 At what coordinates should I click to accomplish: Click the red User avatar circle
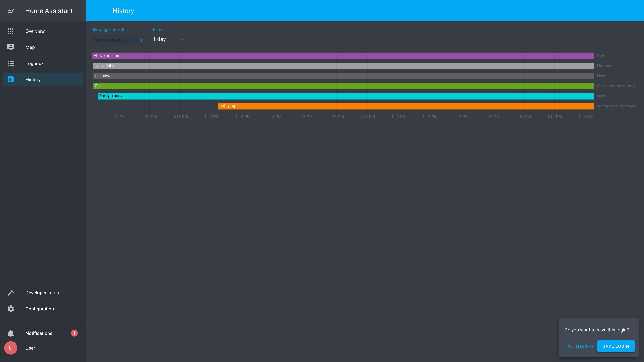[x=11, y=348]
